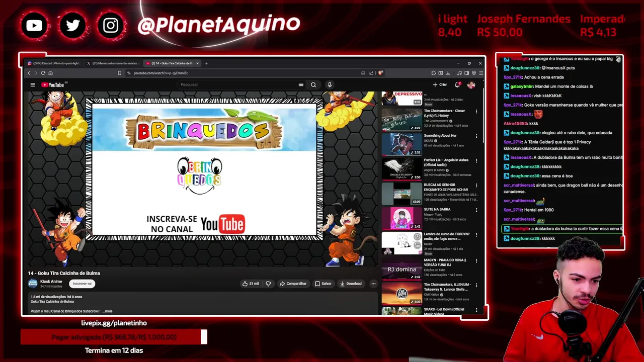644x362 pixels.
Task: Open Something About Her video thumbnail
Action: point(402,144)
